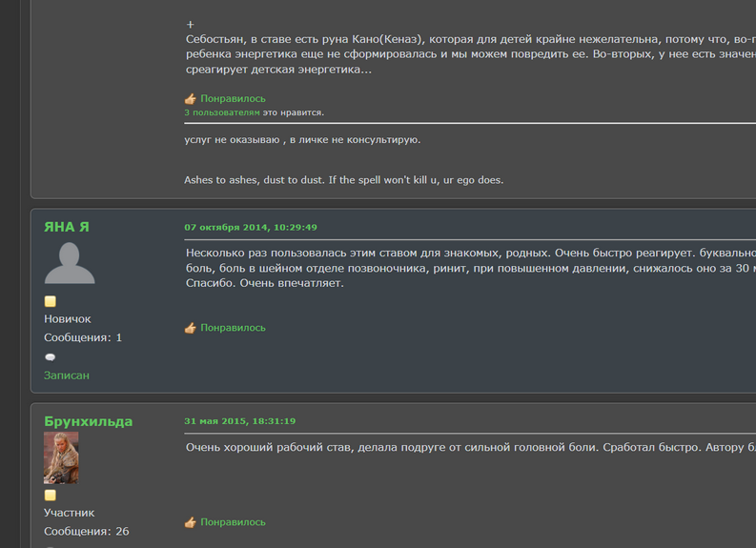The height and width of the screenshot is (548, 756).
Task: Open post dated 07 октября 2014, 10:29:49
Action: (251, 227)
